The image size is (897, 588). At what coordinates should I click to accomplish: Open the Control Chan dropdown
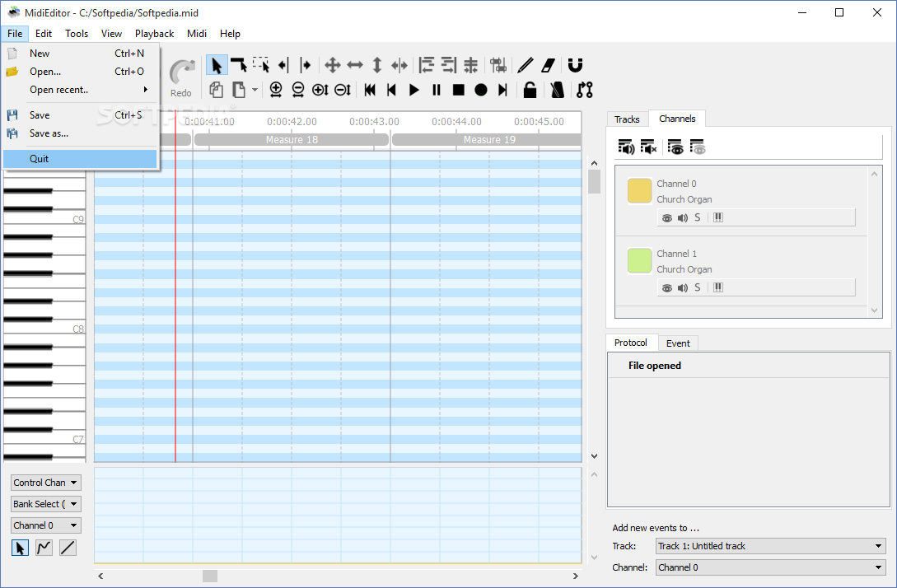pyautogui.click(x=46, y=483)
